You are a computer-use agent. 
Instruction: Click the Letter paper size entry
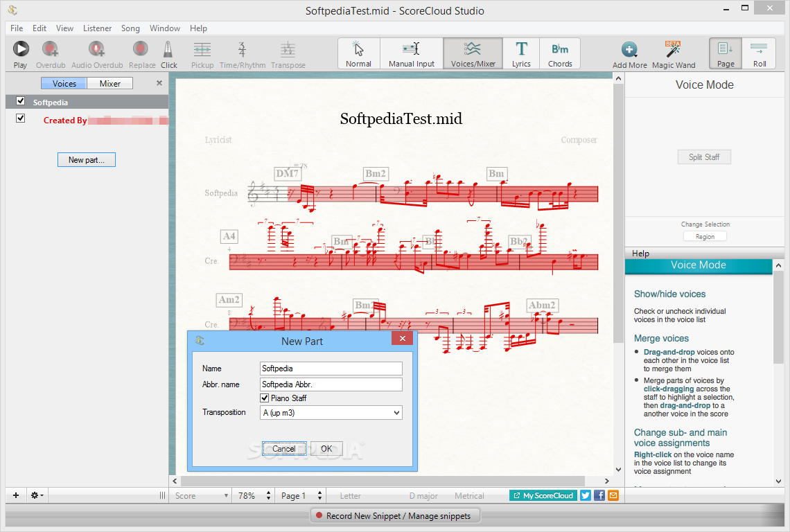pos(350,496)
